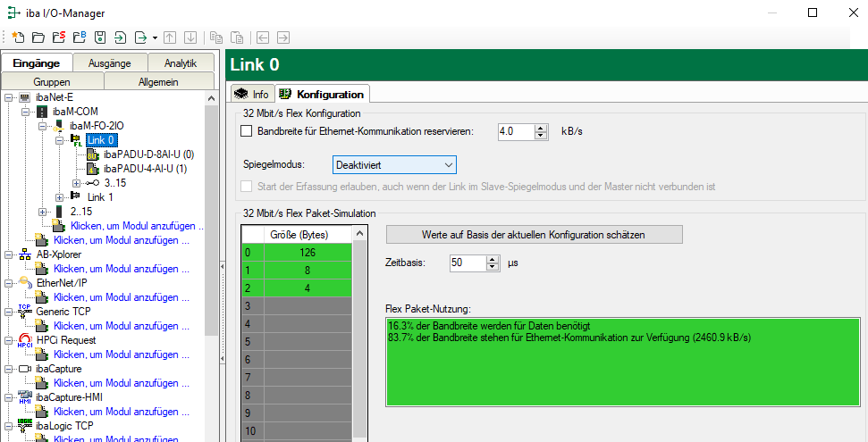Collapse the ibaM-FO-2IO tree node
This screenshot has width=868, height=442.
(42, 126)
